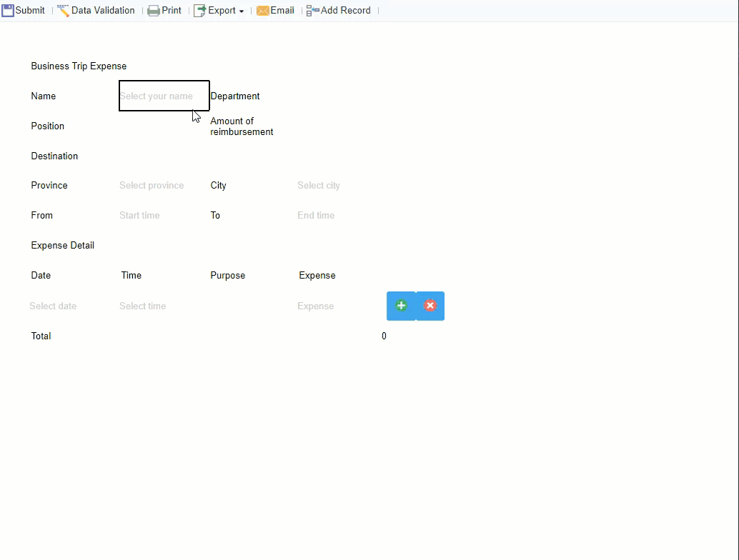This screenshot has width=739, height=560.
Task: Open the Select city dropdown
Action: pos(318,185)
